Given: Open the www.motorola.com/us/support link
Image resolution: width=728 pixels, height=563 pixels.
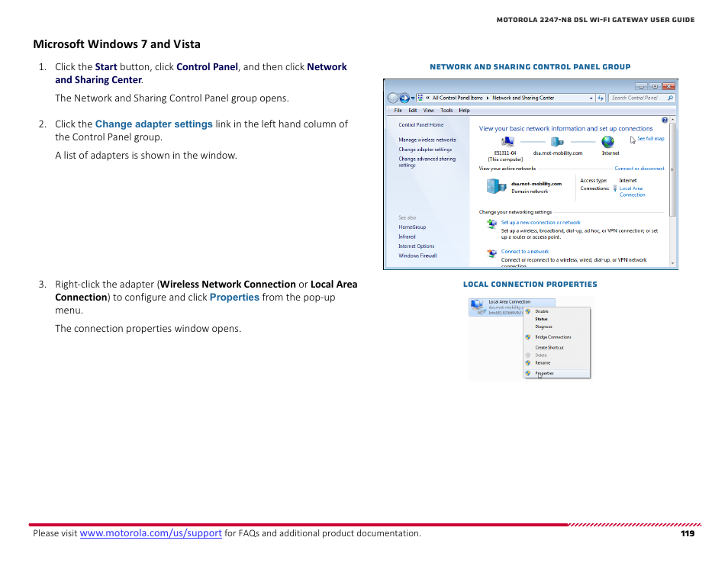Looking at the screenshot, I should pyautogui.click(x=150, y=533).
